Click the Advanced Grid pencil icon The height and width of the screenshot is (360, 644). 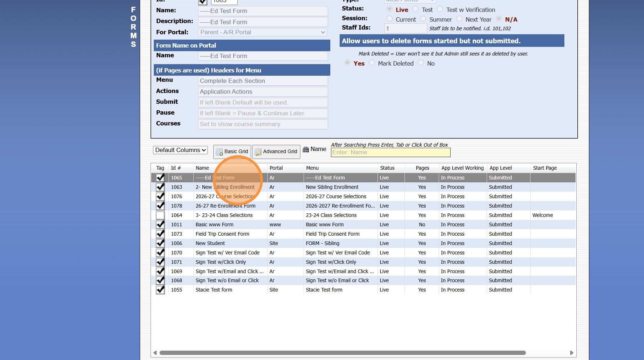[x=258, y=152]
